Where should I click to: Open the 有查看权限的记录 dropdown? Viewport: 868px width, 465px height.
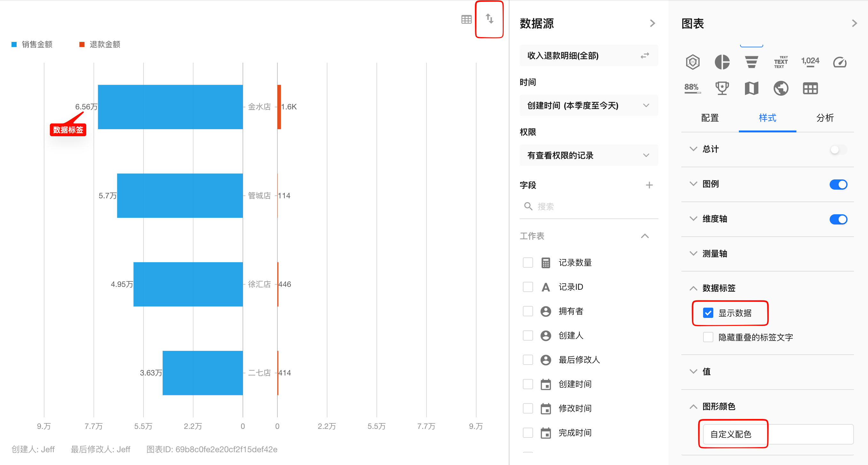click(x=588, y=155)
